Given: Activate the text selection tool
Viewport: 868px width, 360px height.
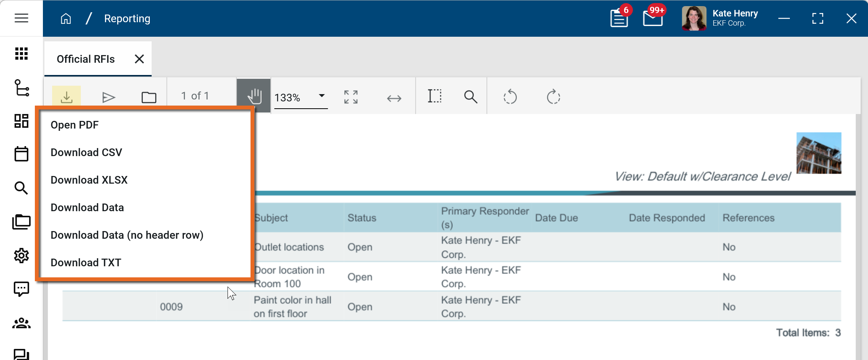Looking at the screenshot, I should (435, 96).
